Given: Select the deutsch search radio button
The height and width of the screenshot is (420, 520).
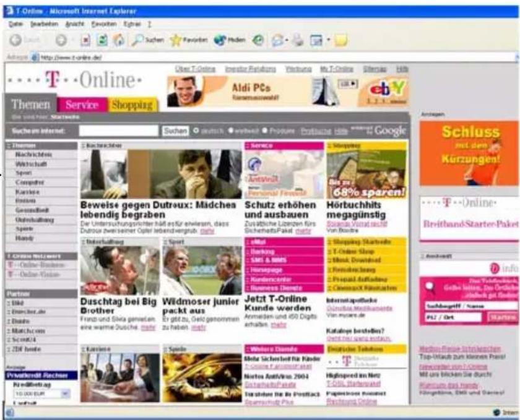Looking at the screenshot, I should [196, 131].
